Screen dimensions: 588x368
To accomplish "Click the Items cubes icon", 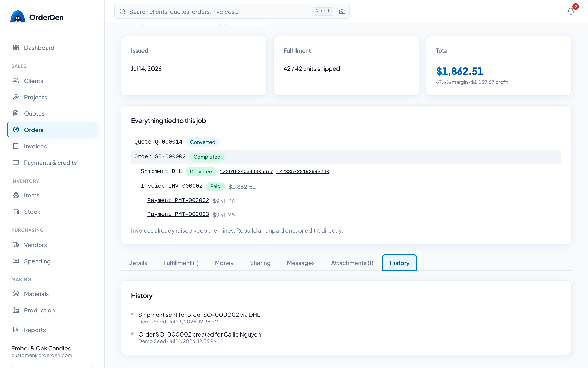I will pyautogui.click(x=16, y=195).
